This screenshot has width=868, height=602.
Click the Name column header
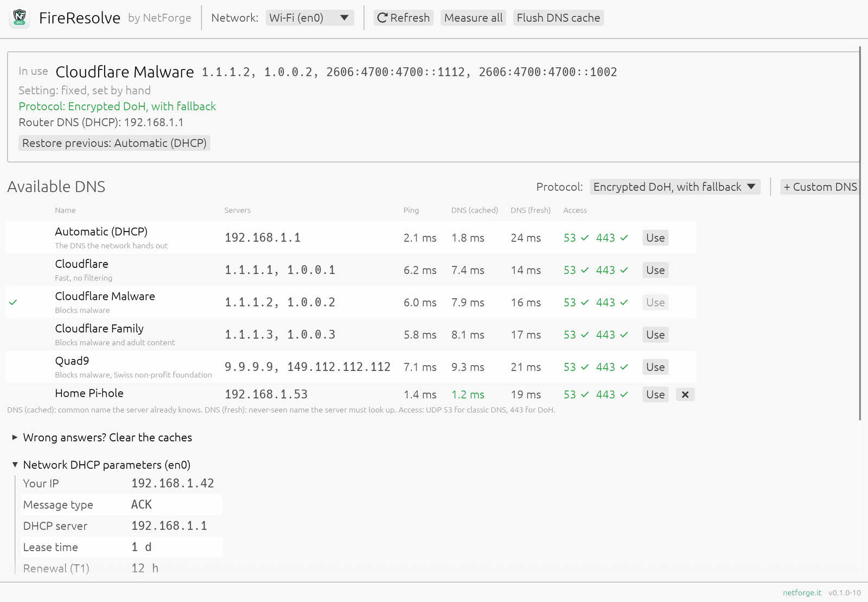65,210
